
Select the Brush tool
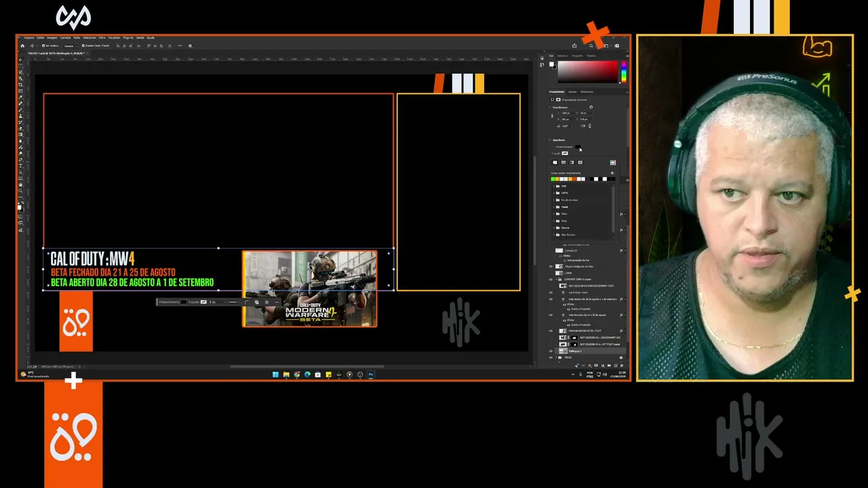tap(20, 110)
